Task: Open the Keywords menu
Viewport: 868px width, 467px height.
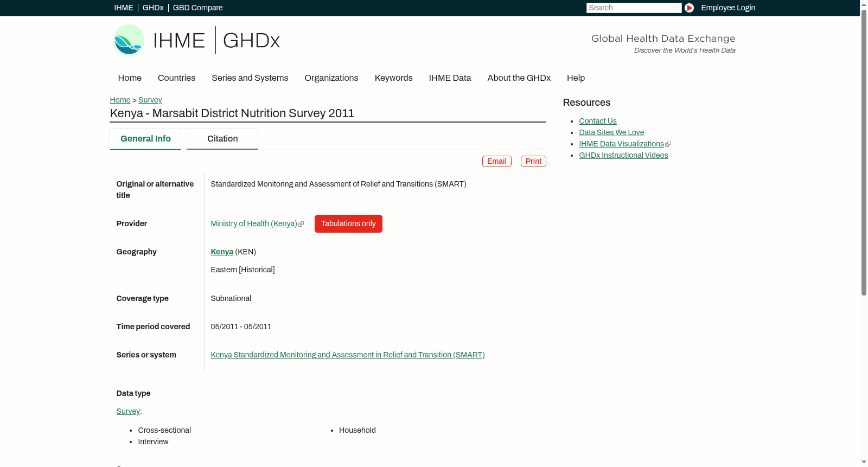Action: pyautogui.click(x=394, y=78)
